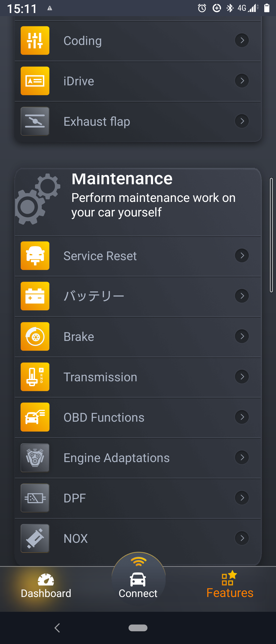Tap the battery icon
Screen dimensions: 276x644
[x=35, y=296]
